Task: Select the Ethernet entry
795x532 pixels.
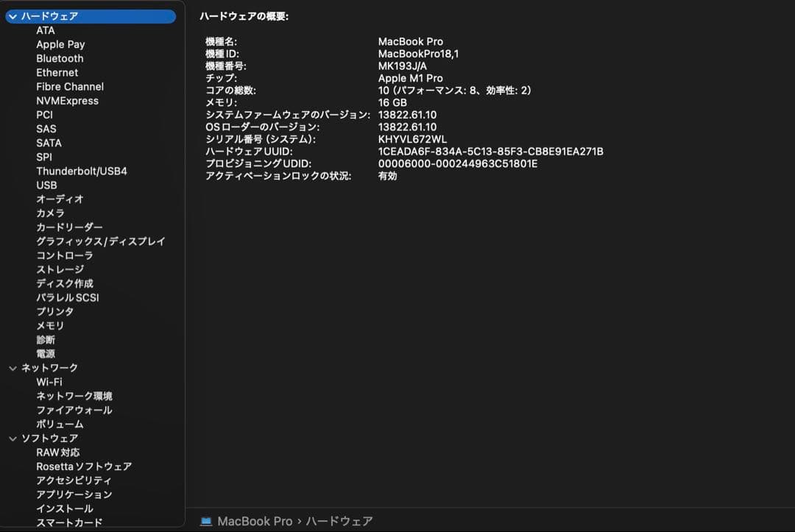Action: 57,72
